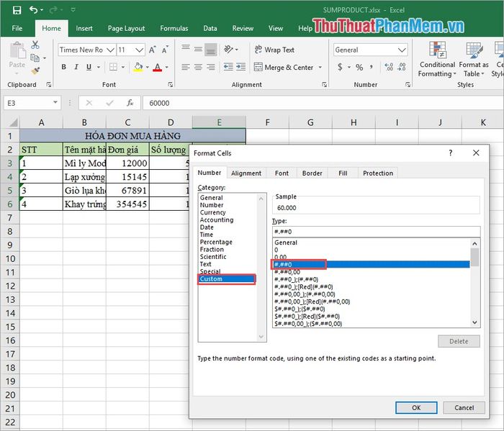Viewport: 504px width, 431px height.
Task: Decrease decimal places
Action: 402,67
